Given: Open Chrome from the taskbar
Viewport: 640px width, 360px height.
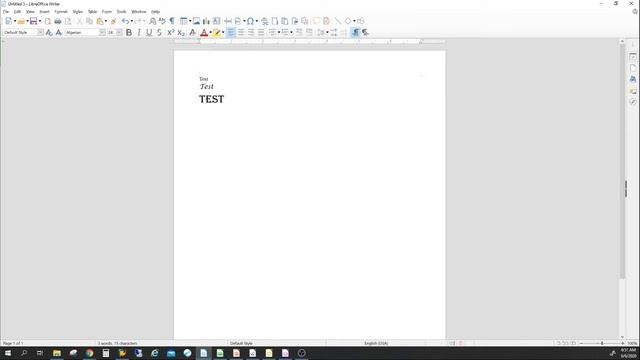Looking at the screenshot, I should pos(89,353).
